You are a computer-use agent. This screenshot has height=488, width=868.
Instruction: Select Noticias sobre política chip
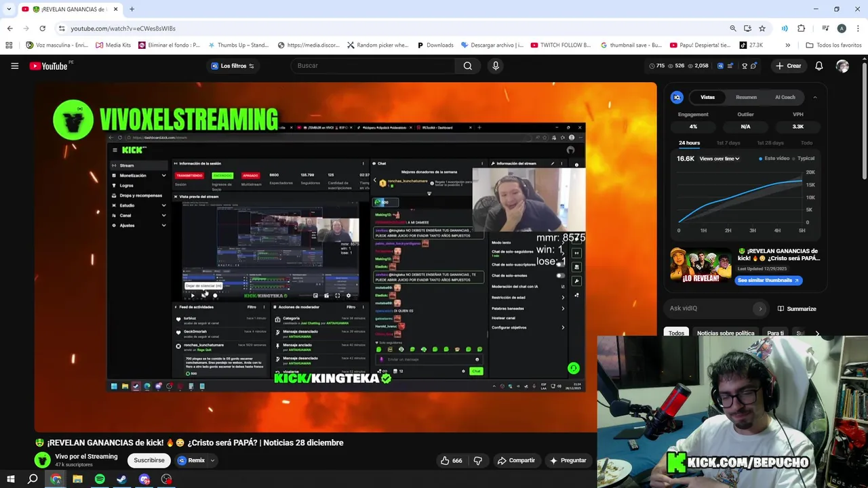pyautogui.click(x=726, y=333)
